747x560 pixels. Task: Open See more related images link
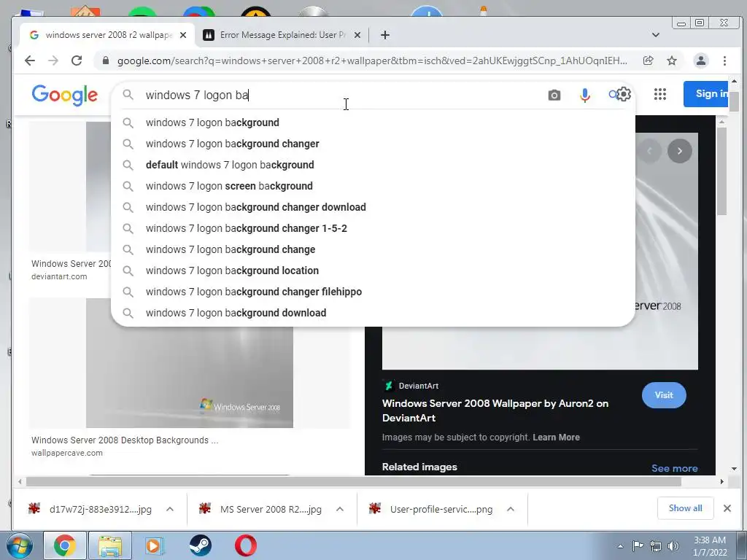coord(674,468)
